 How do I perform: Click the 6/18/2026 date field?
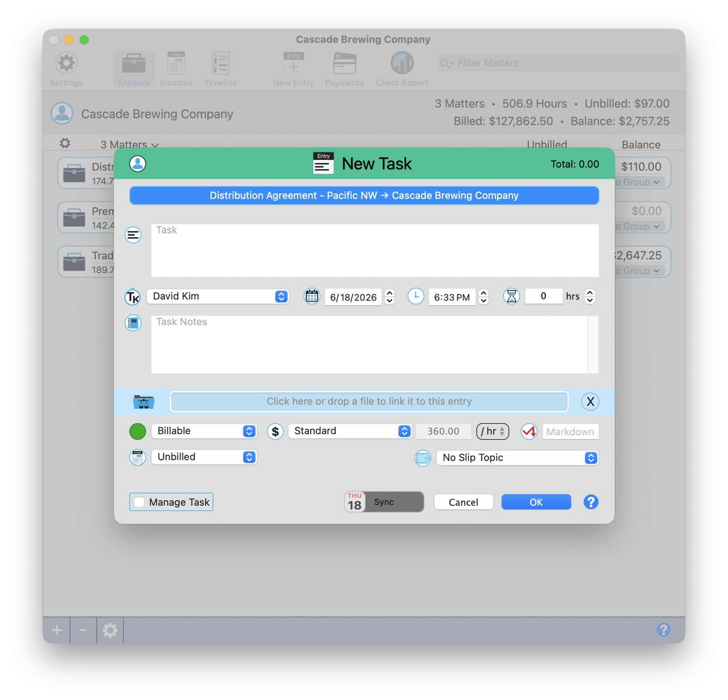(x=354, y=297)
